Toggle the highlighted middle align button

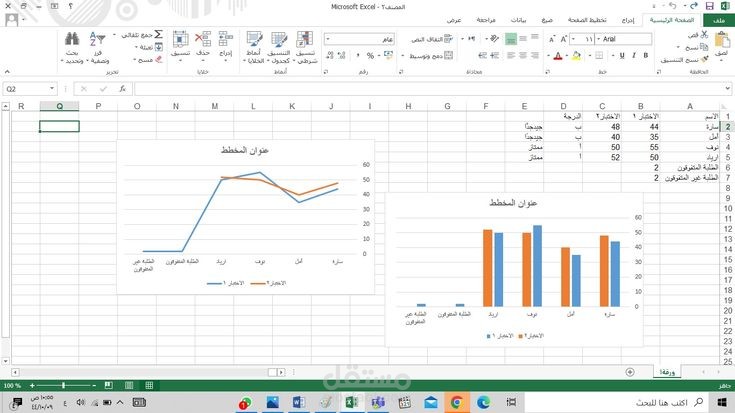[x=511, y=39]
